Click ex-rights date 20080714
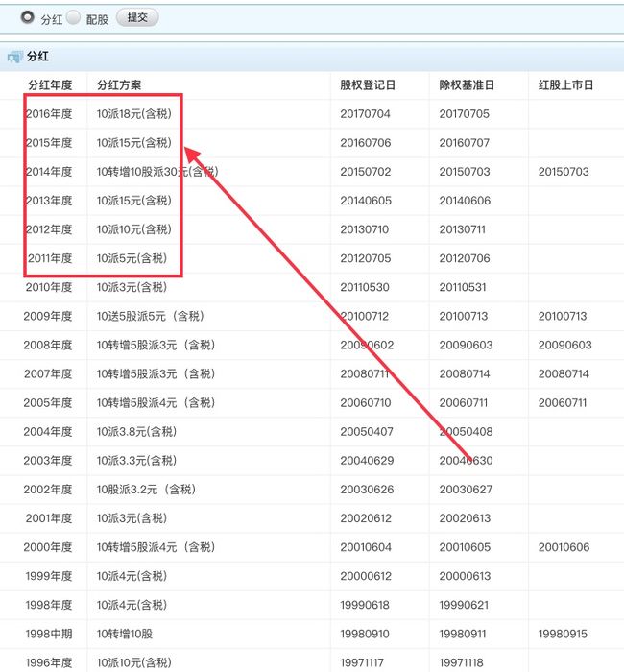The height and width of the screenshot is (672, 624). pos(465,374)
